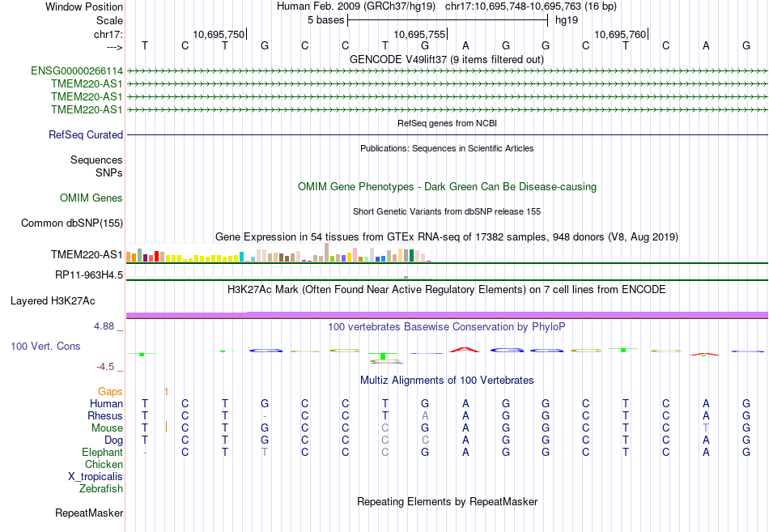The width and height of the screenshot is (769, 532).
Task: Select the 10,695,755 position marker
Action: click(x=420, y=34)
